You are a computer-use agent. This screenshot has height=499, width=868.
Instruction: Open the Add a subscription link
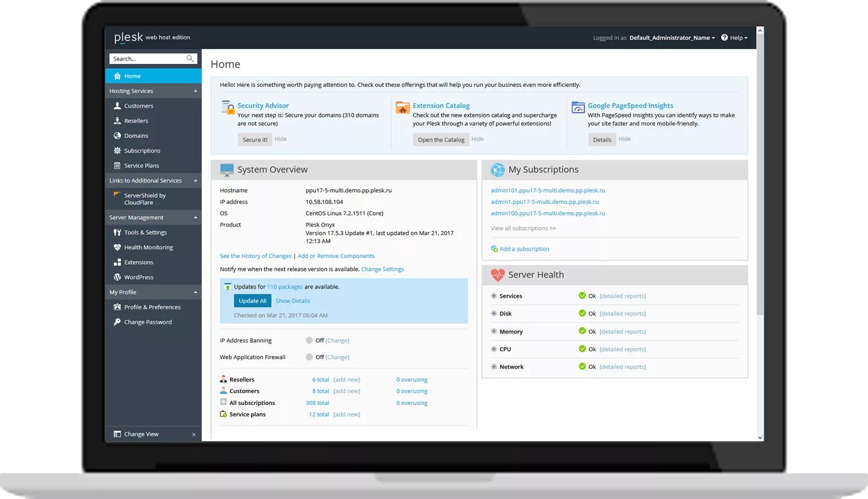[523, 248]
